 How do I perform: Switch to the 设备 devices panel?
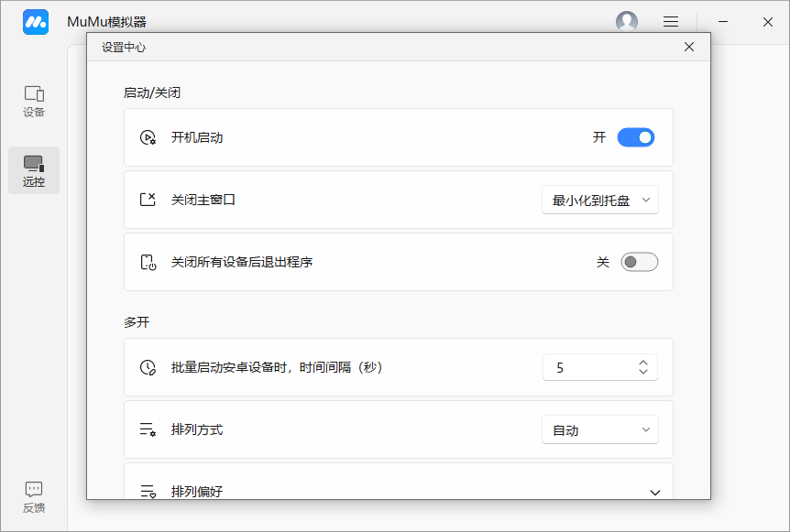pos(33,101)
